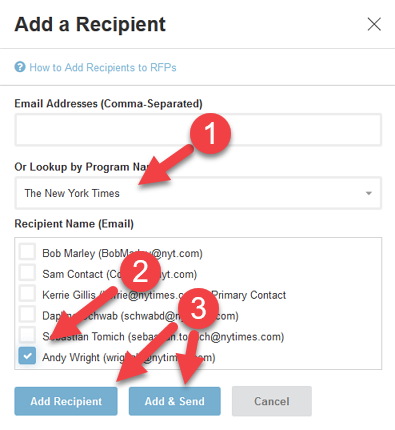Viewport: 395px width, 430px height.
Task: Check the Bob Marley recipient checkbox
Action: pyautogui.click(x=27, y=252)
